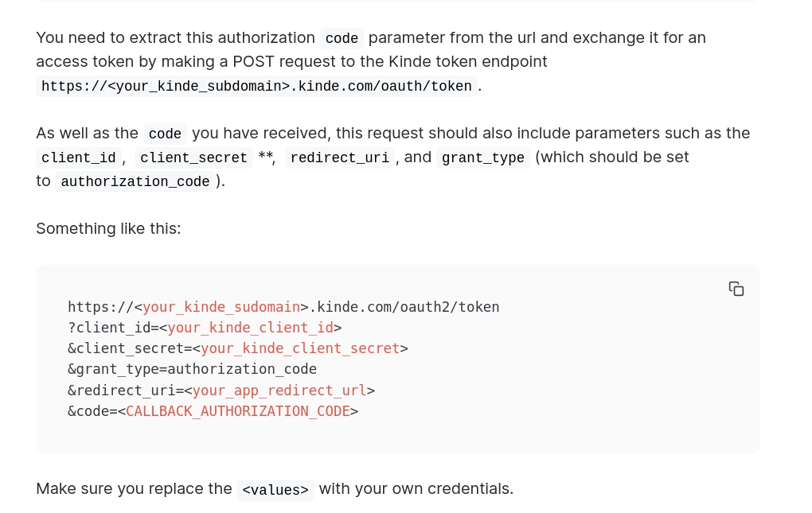Click the 'authorization_code' inline code tag
This screenshot has width=812, height=513.
coord(135,181)
